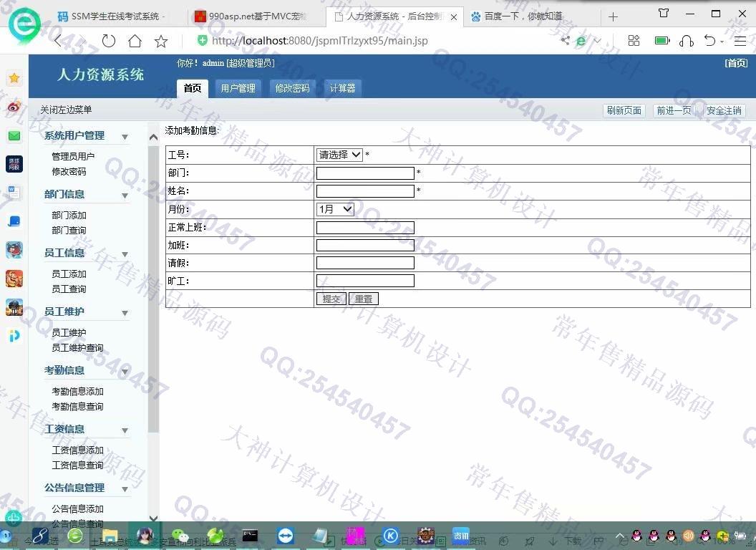Viewport: 756px width, 550px height.
Task: Open 管理员用户 sidebar item
Action: 73,156
